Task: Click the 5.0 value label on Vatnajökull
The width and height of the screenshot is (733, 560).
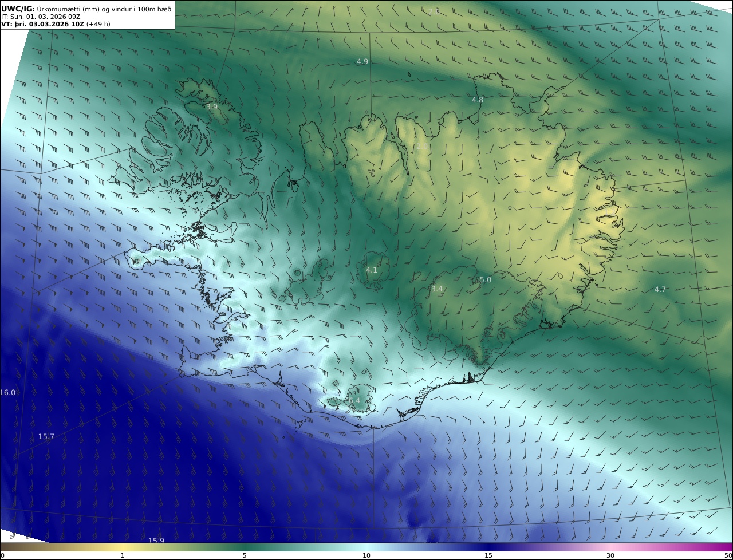Action: click(486, 280)
